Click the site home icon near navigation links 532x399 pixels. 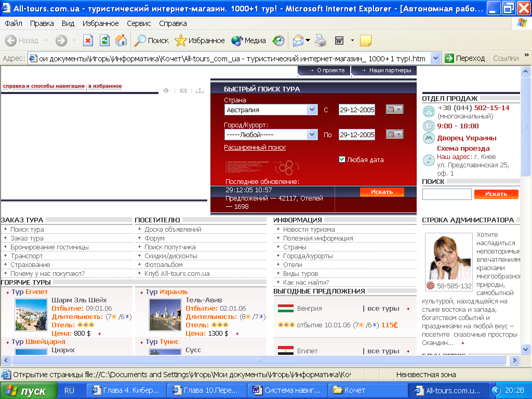tap(166, 90)
